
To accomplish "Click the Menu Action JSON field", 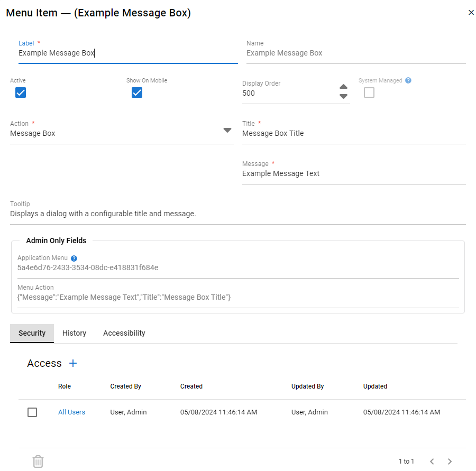I will [x=238, y=297].
